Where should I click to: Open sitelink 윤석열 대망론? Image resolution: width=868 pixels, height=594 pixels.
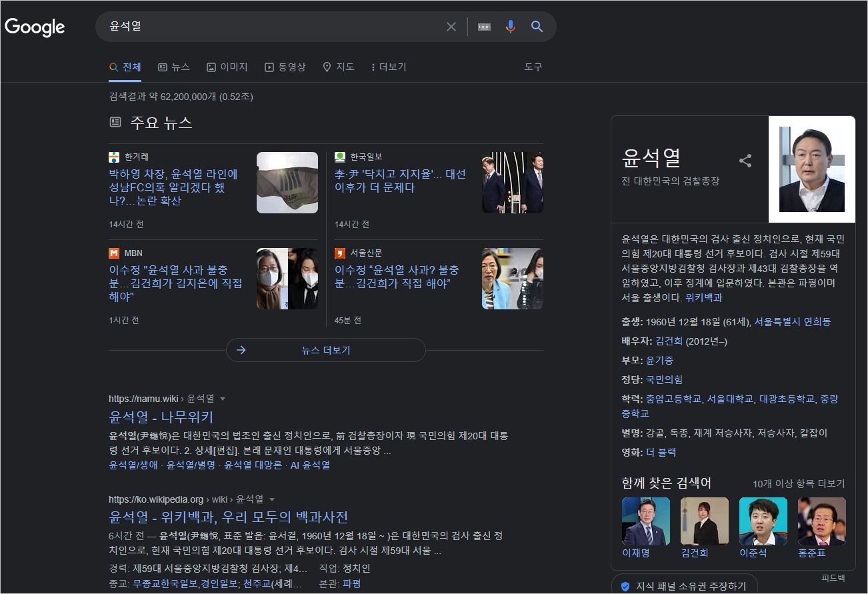point(253,465)
